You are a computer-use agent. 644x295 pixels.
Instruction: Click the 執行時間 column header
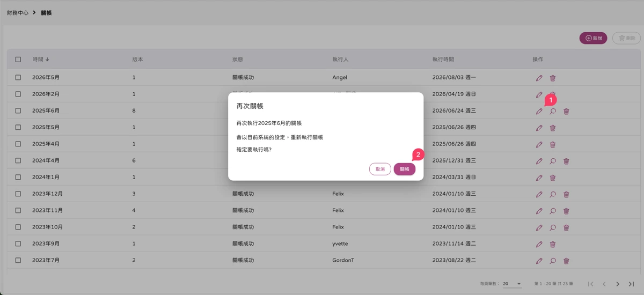click(443, 59)
